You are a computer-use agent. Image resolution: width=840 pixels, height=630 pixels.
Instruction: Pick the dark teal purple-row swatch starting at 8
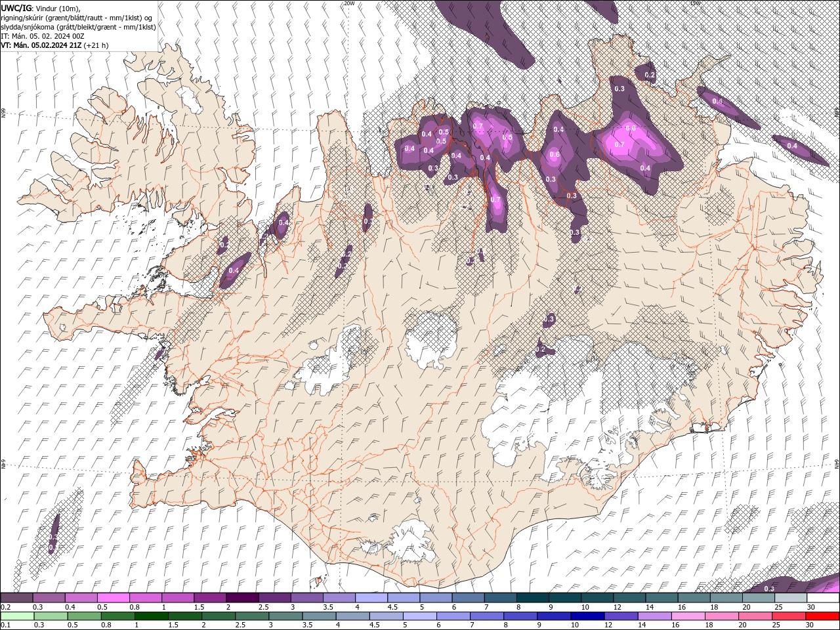532,598
